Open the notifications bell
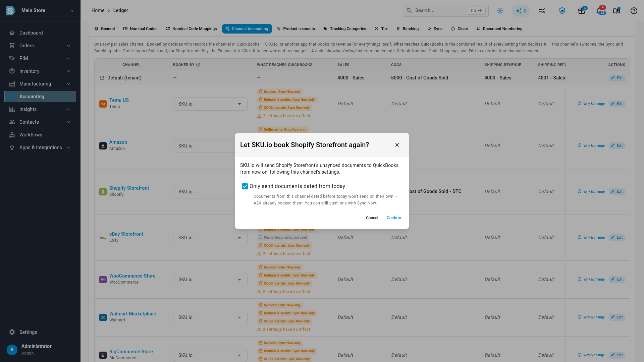This screenshot has height=362, width=644. pos(599,11)
